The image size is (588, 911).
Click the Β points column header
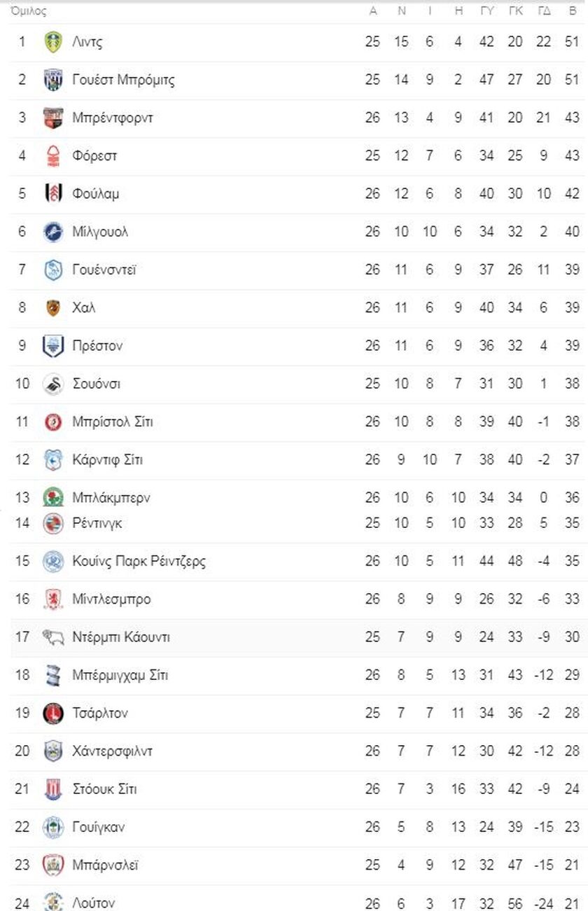tap(573, 11)
